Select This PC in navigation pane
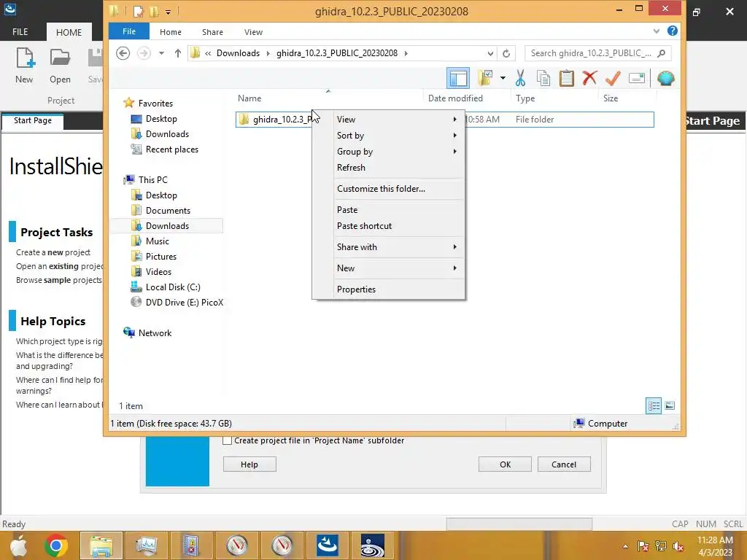Image resolution: width=747 pixels, height=560 pixels. 152,180
